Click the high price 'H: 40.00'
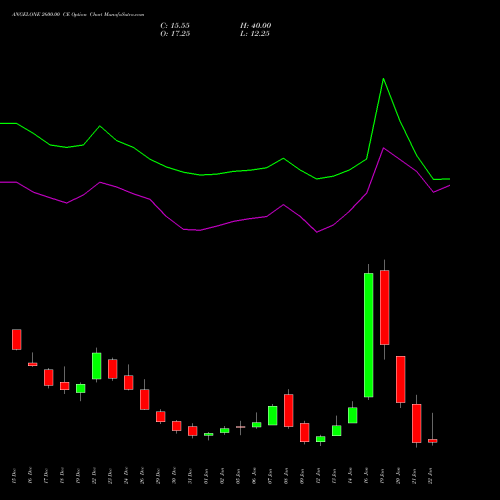This screenshot has width=500, height=500. [256, 26]
